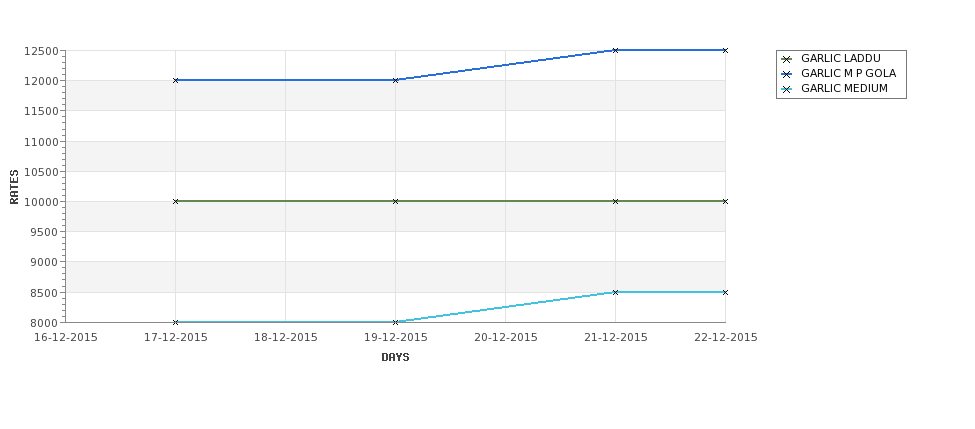Click Garlic Laddu data point on 22-12-2015
This screenshot has width=975, height=429.
coord(725,201)
